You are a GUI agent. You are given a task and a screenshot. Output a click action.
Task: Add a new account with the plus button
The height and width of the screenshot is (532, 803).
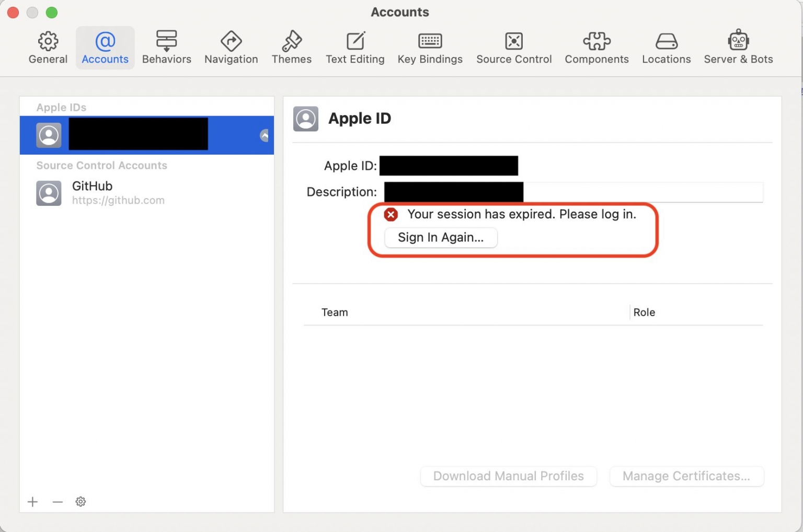32,501
